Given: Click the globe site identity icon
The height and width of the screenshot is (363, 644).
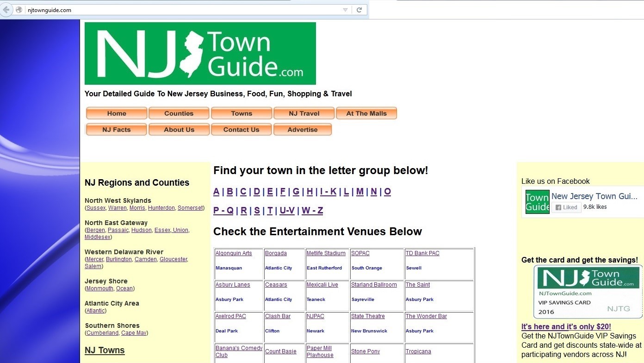Looking at the screenshot, I should pyautogui.click(x=19, y=10).
